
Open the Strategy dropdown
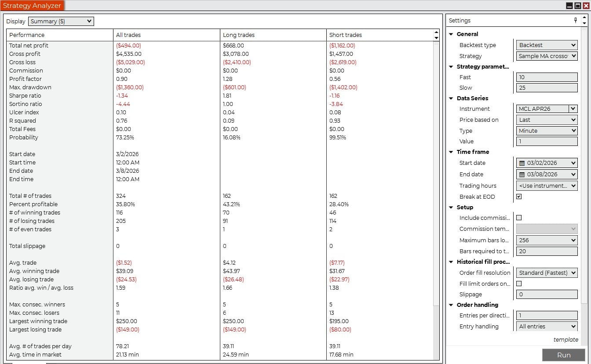pyautogui.click(x=547, y=56)
